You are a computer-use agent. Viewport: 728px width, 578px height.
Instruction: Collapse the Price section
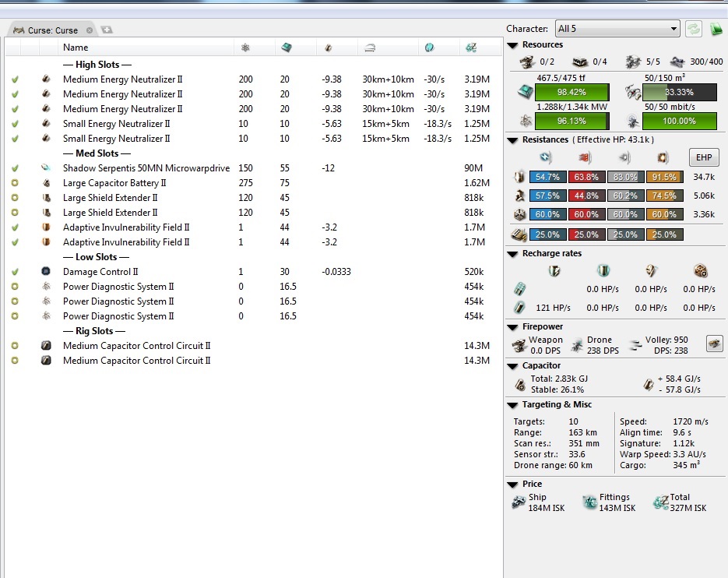[x=512, y=485]
